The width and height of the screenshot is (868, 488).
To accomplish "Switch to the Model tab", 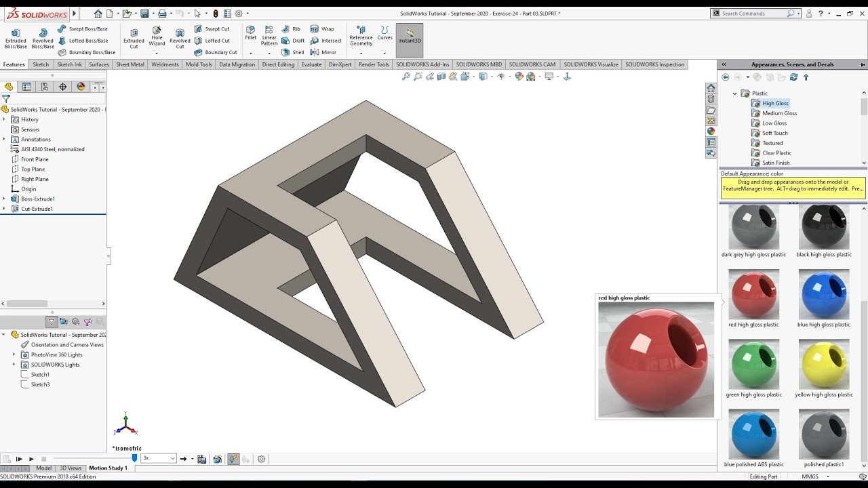I will (43, 468).
